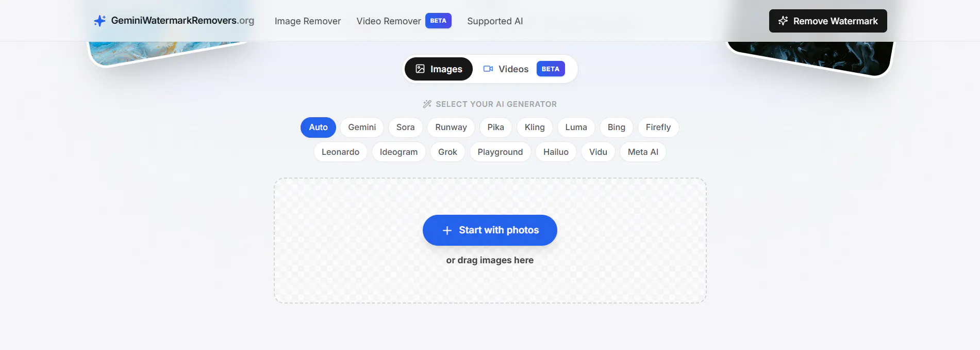
Task: Click the GeminiWatermarkRemovers sparkle logo icon
Action: coord(99,21)
